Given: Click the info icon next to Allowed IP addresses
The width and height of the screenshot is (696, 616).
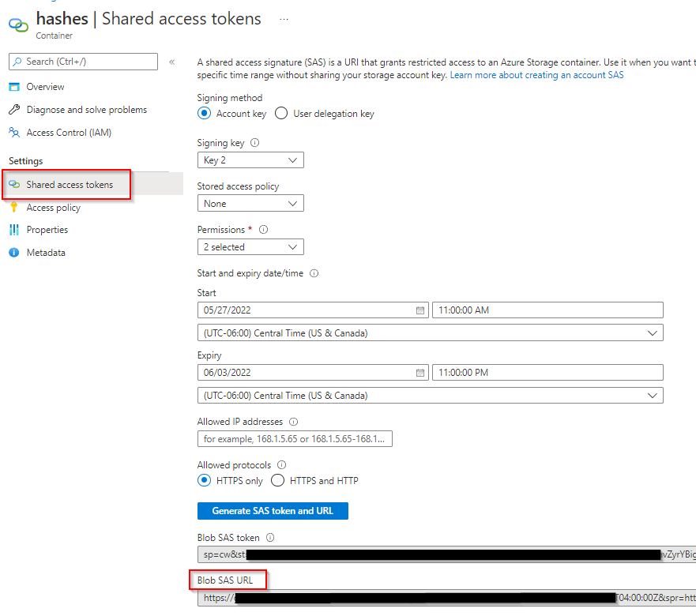Looking at the screenshot, I should (x=294, y=422).
